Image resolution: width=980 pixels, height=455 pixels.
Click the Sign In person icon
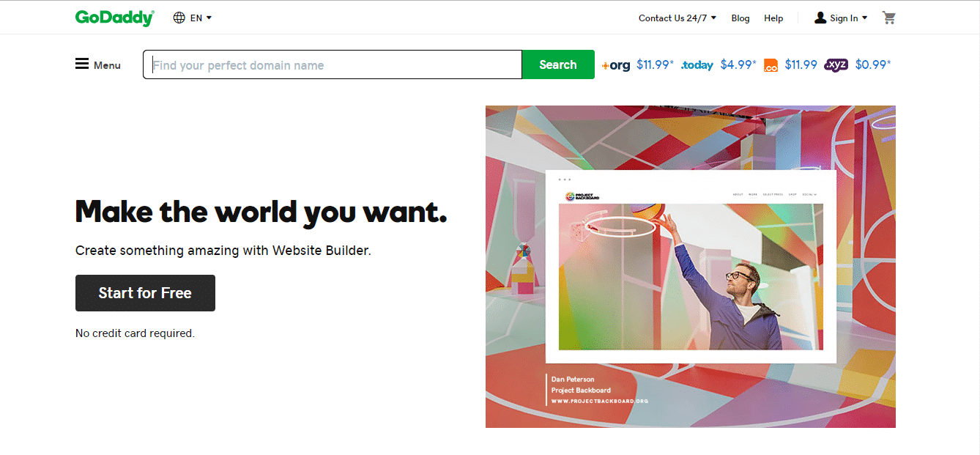coord(820,17)
